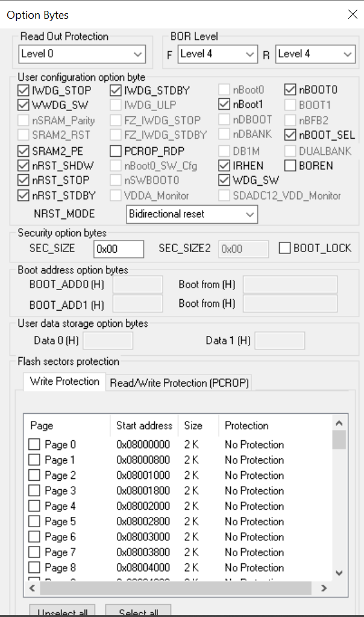Edit the SEC_SIZE value field

tap(118, 248)
